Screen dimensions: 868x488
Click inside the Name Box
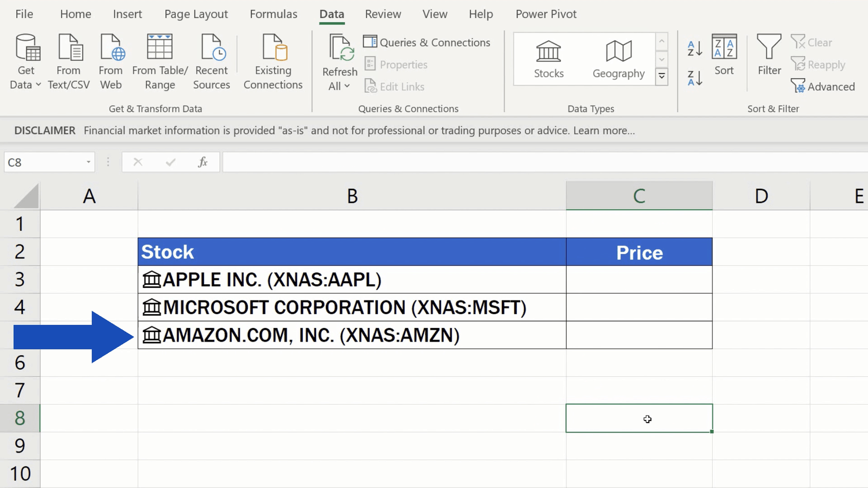point(45,162)
